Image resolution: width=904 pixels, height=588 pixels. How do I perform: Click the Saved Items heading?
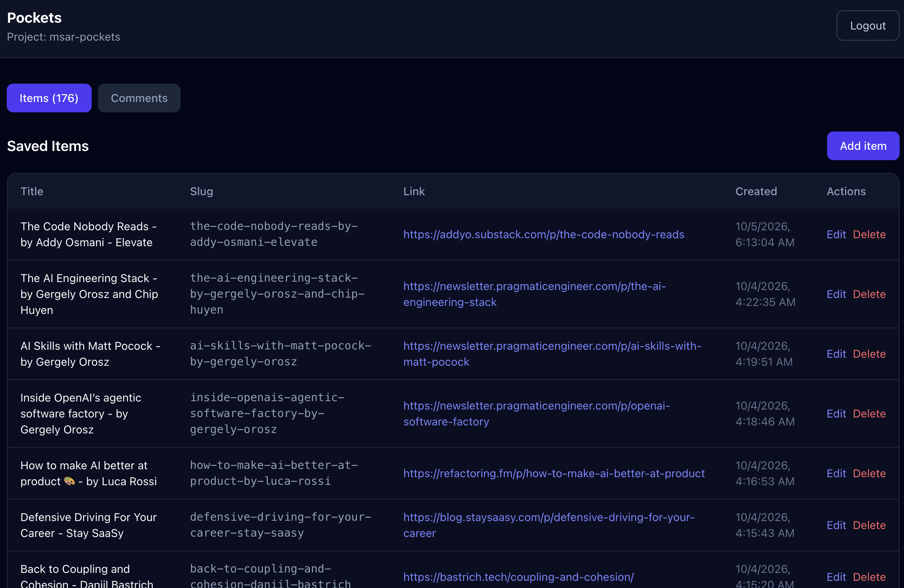(x=48, y=146)
